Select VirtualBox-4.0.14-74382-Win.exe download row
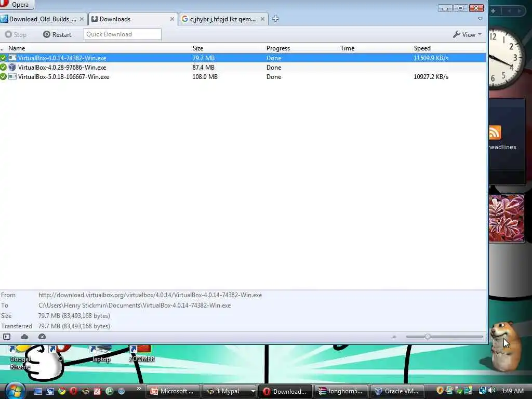The height and width of the screenshot is (399, 532). click(243, 58)
